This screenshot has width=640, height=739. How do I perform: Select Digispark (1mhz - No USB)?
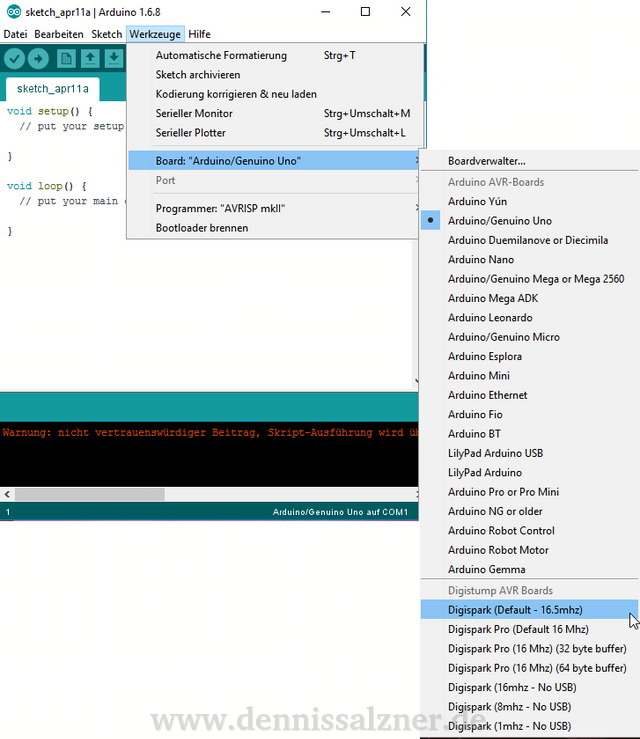tap(530, 725)
